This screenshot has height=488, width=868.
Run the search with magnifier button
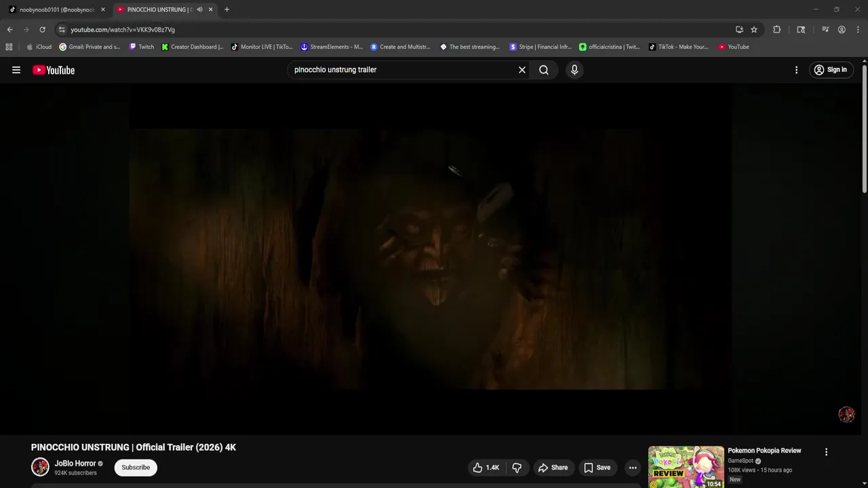coord(544,70)
